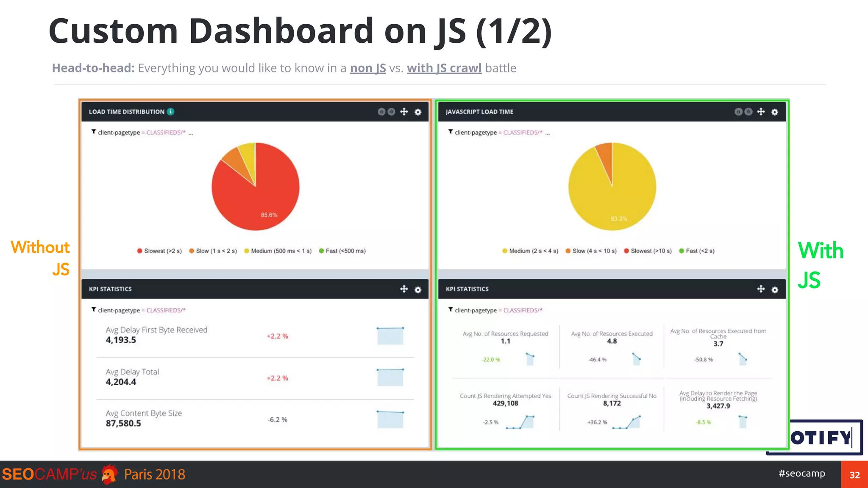Viewport: 868px width, 488px height.
Task: Click the move icon of the Without JS KPI Statistics panel
Action: click(404, 289)
